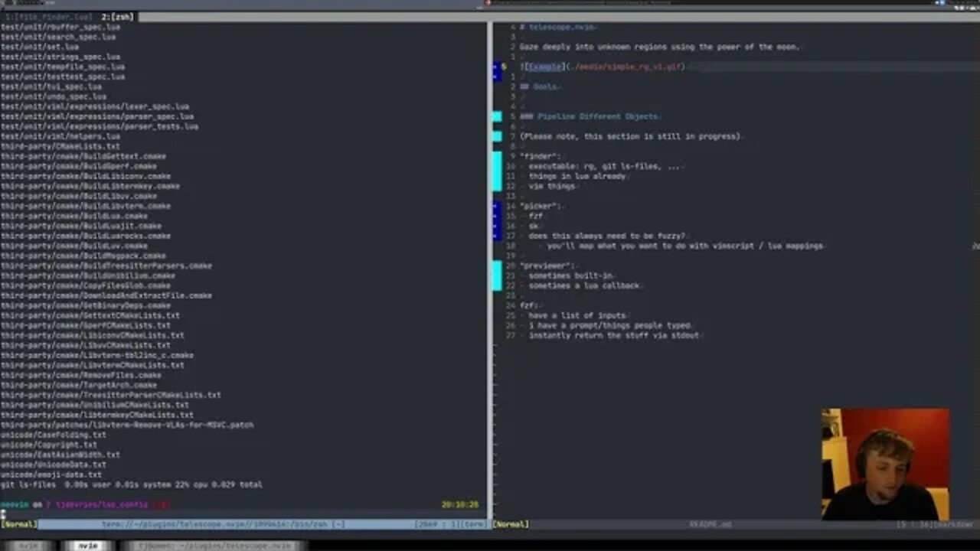Click the TreesitterParserCMakeLists.txt line

point(111,395)
